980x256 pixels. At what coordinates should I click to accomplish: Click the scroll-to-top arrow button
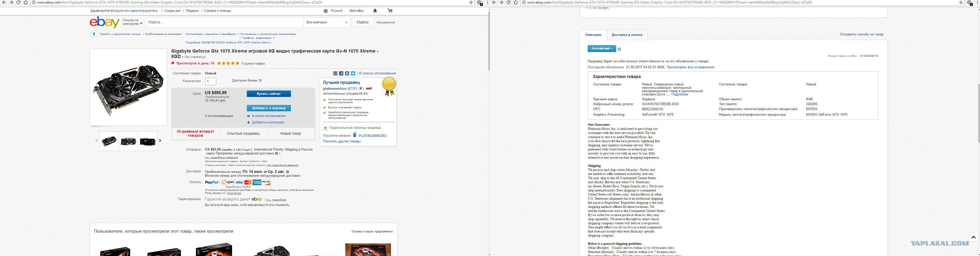pyautogui.click(x=973, y=237)
